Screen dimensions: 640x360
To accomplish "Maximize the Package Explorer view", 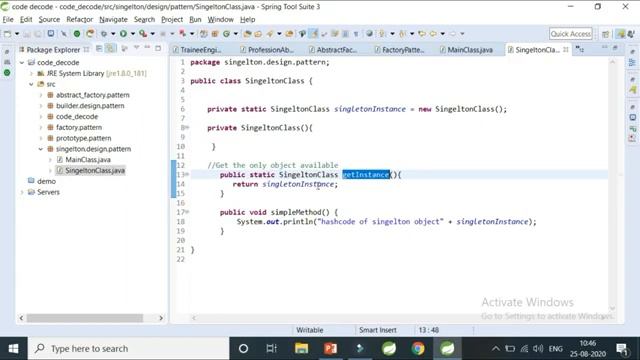I will (x=158, y=48).
